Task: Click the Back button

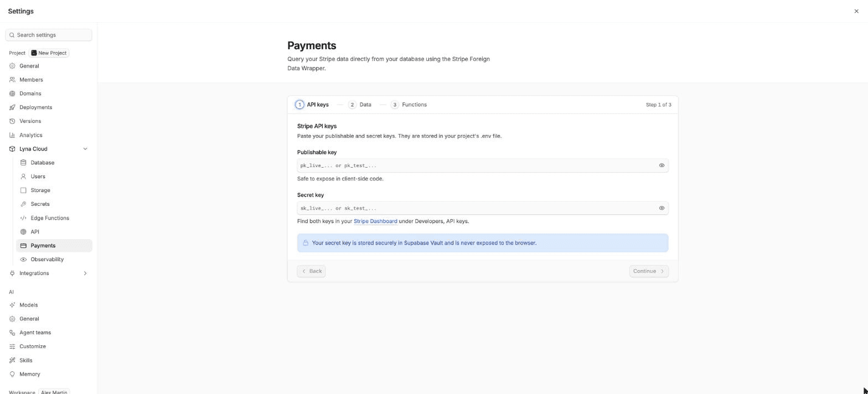Action: (x=311, y=271)
